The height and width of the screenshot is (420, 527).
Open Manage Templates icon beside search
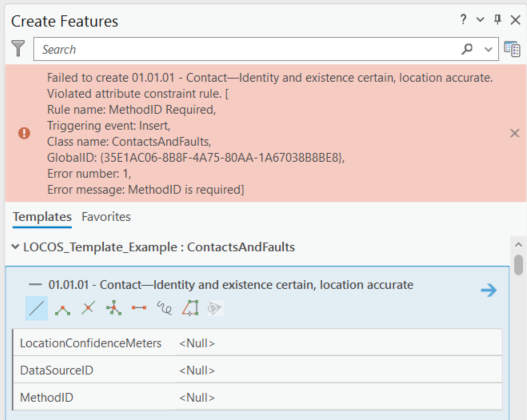pyautogui.click(x=512, y=49)
